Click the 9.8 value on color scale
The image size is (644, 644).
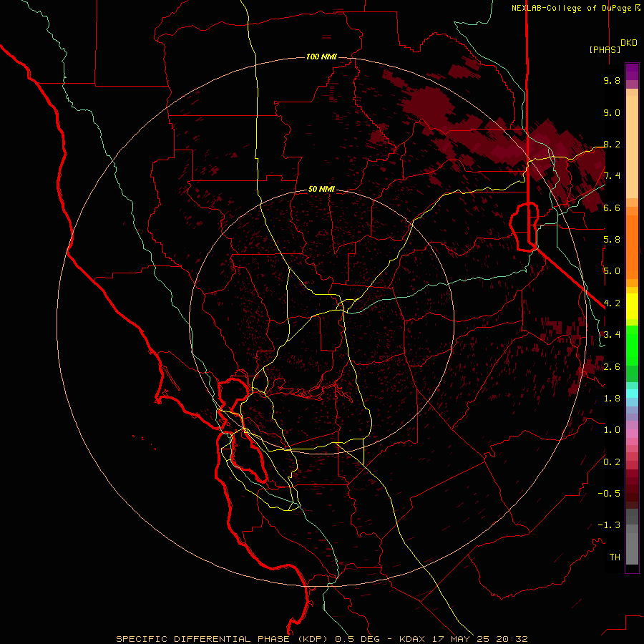pos(612,80)
